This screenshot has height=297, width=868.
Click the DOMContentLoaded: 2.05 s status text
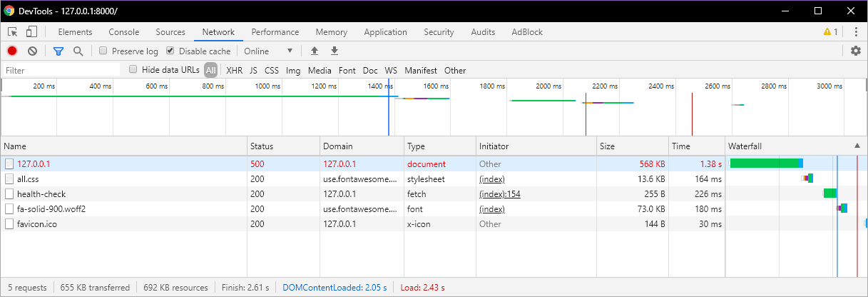(335, 288)
